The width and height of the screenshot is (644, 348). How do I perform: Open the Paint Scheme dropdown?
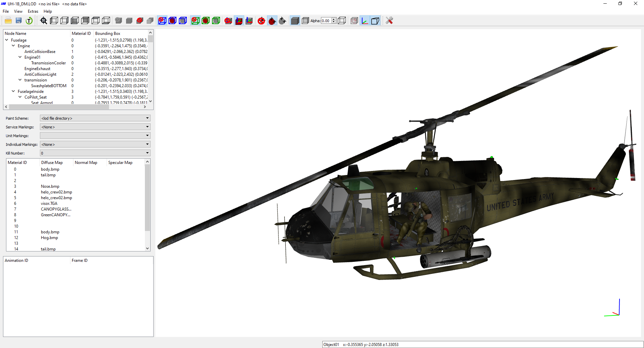point(95,118)
